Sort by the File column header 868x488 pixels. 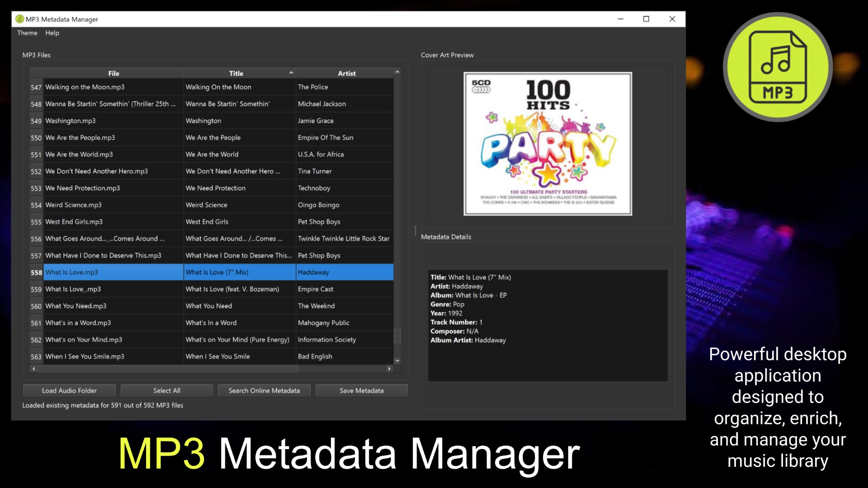(x=113, y=73)
